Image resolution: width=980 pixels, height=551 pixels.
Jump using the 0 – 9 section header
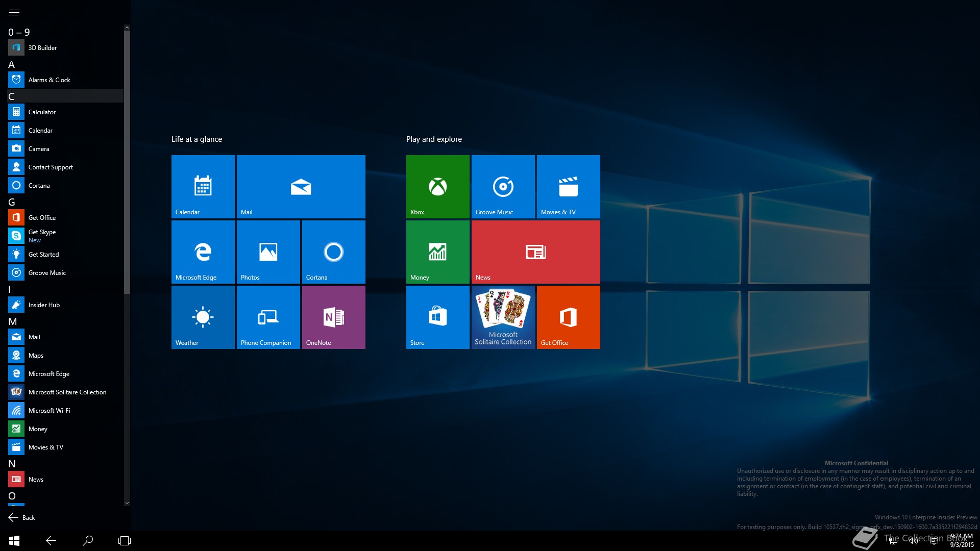pos(65,32)
